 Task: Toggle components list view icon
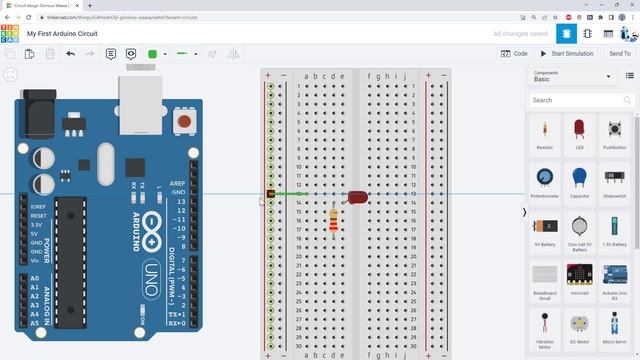click(x=630, y=76)
